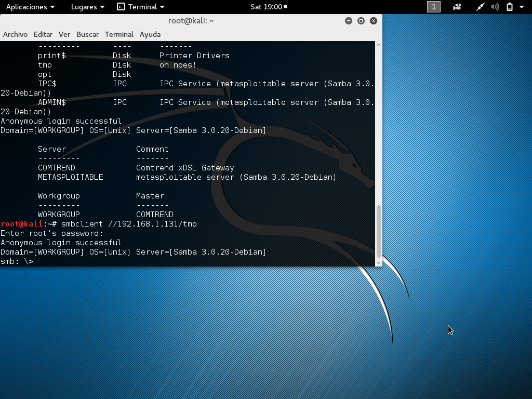Open the Terminal menu in menubar

pos(119,34)
